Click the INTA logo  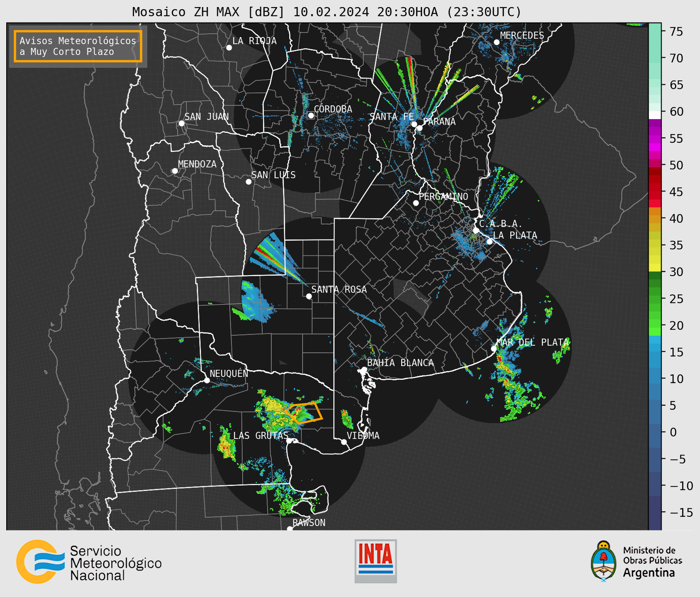pos(376,561)
